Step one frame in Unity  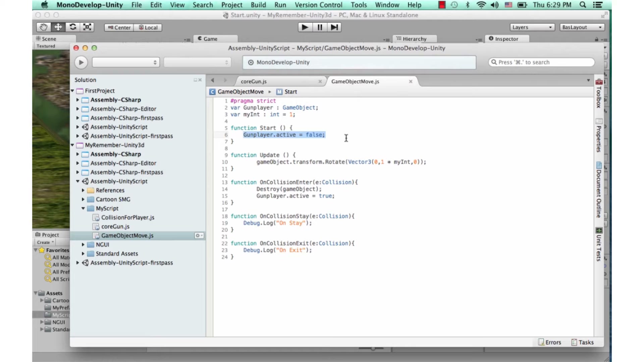(334, 27)
